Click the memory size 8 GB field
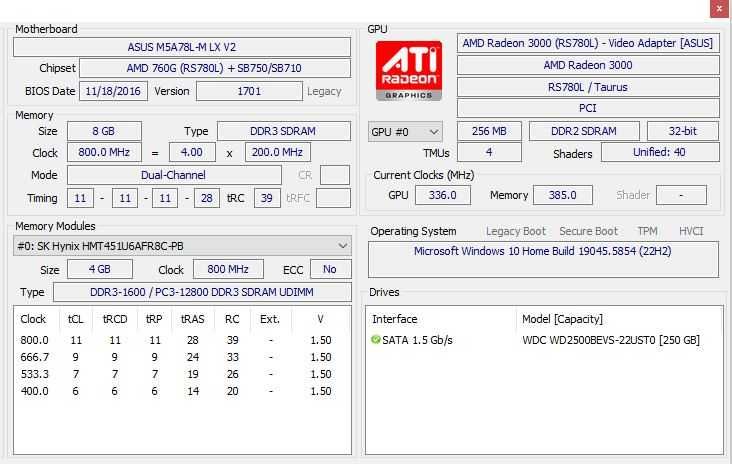732x464 pixels. click(x=104, y=131)
